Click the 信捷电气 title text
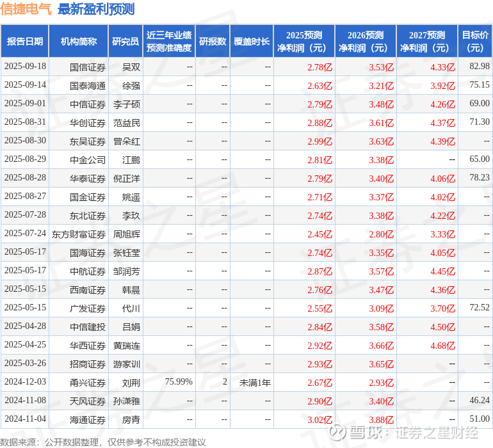Screen dimensions: 493x448 click(x=26, y=9)
